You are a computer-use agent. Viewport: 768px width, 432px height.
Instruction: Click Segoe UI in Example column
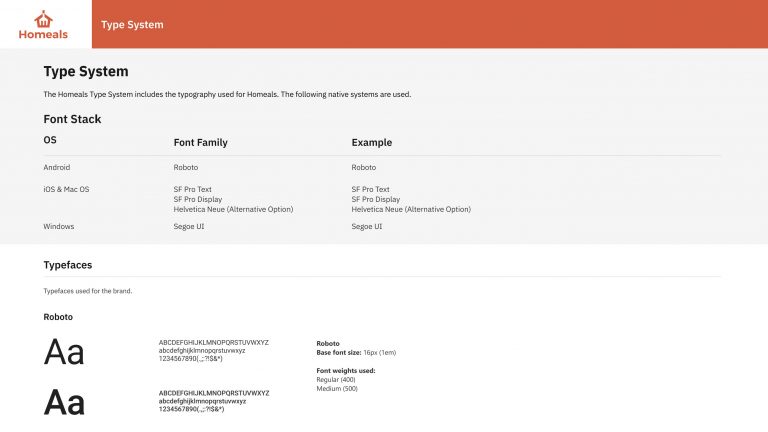point(366,226)
